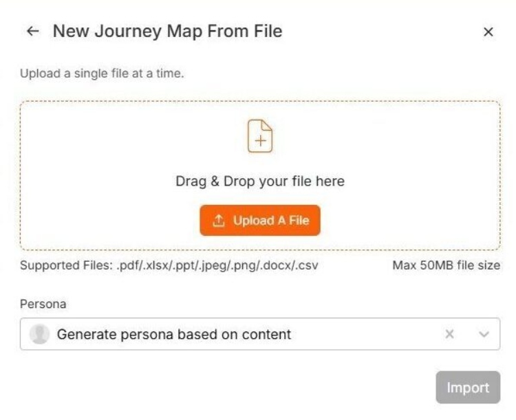Click the "Upload a single file at a time" note
The image size is (516, 420).
102,73
